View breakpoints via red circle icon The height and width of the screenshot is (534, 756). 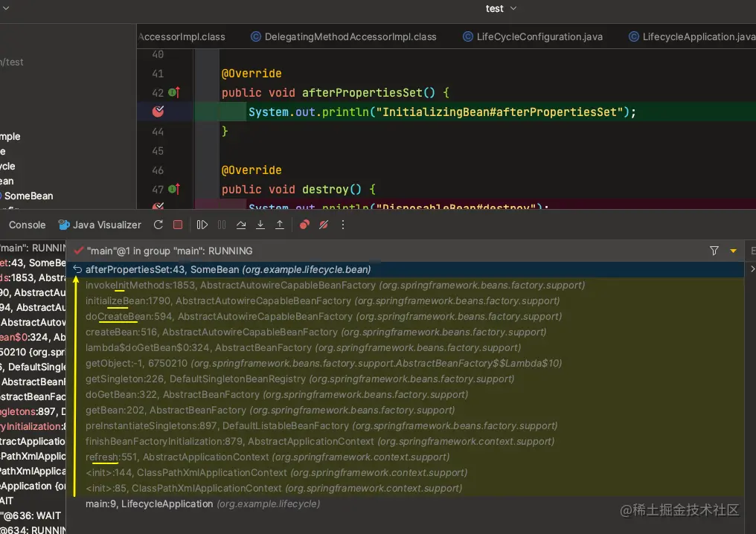(304, 225)
